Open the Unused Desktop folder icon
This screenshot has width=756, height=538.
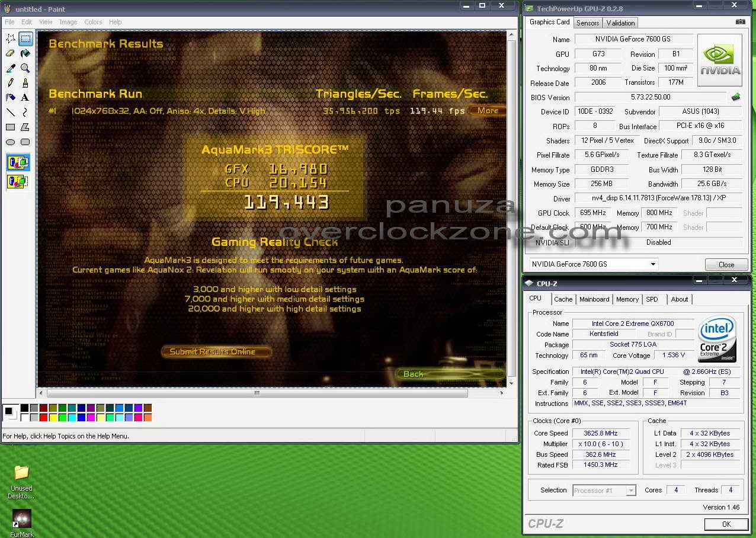tap(22, 482)
